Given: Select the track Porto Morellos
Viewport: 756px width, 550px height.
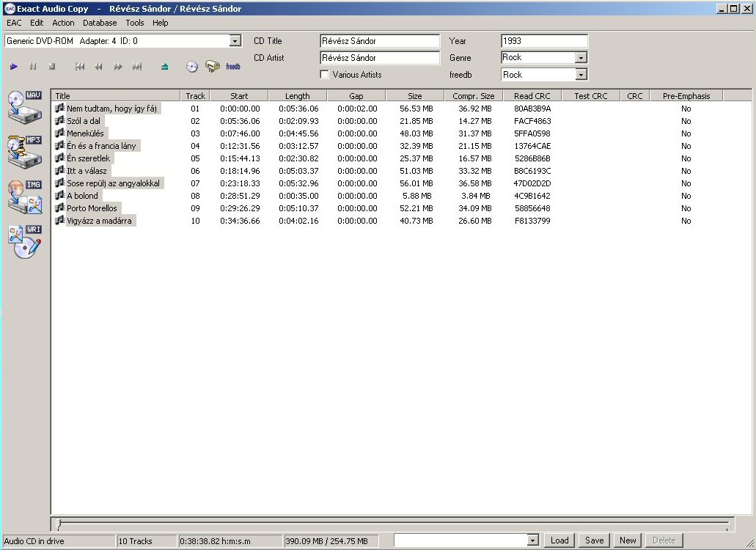Looking at the screenshot, I should (92, 208).
